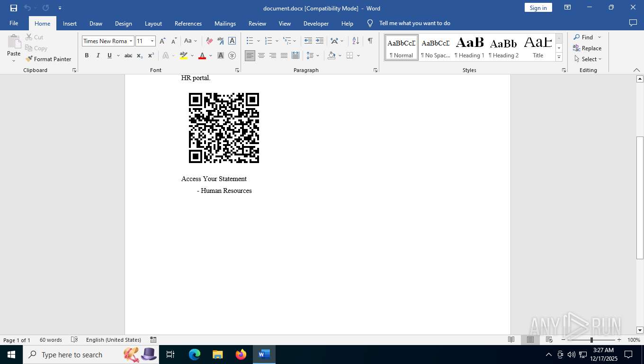Open the font color picker arrow
The height and width of the screenshot is (364, 644).
pyautogui.click(x=211, y=56)
